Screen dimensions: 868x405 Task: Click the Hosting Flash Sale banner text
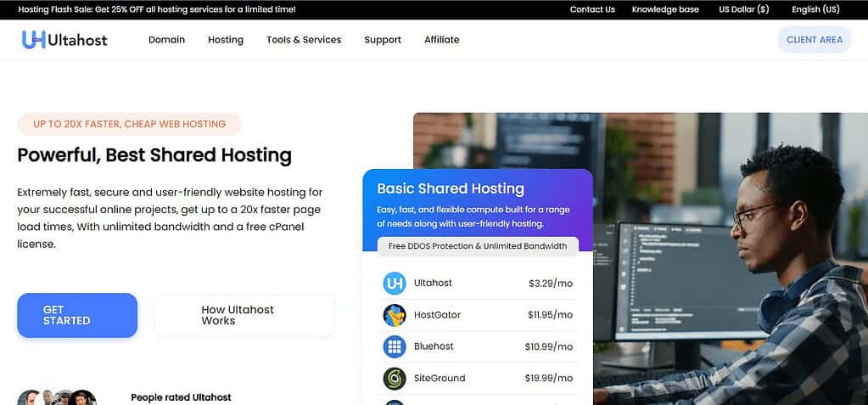(x=157, y=9)
